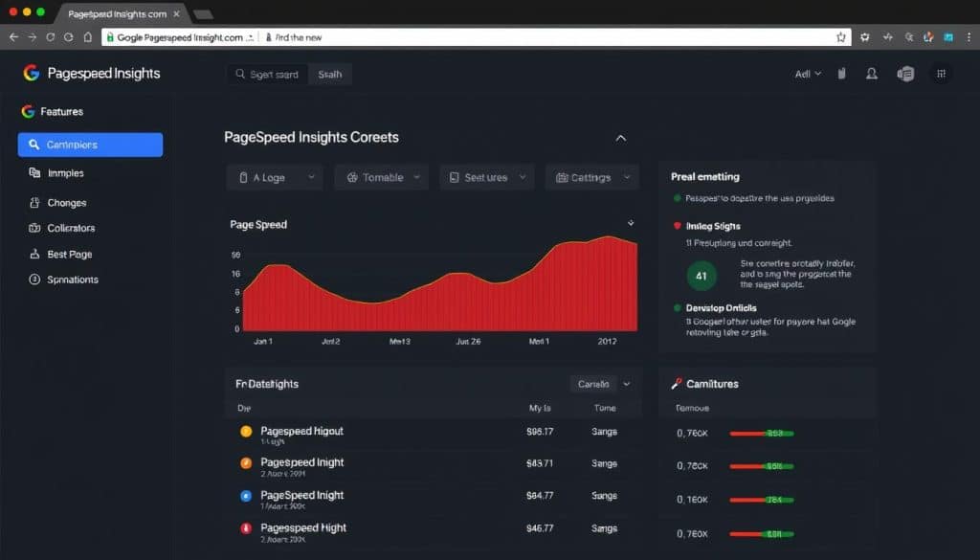The width and height of the screenshot is (980, 560).
Task: Click the Canalo button
Action: tap(593, 384)
